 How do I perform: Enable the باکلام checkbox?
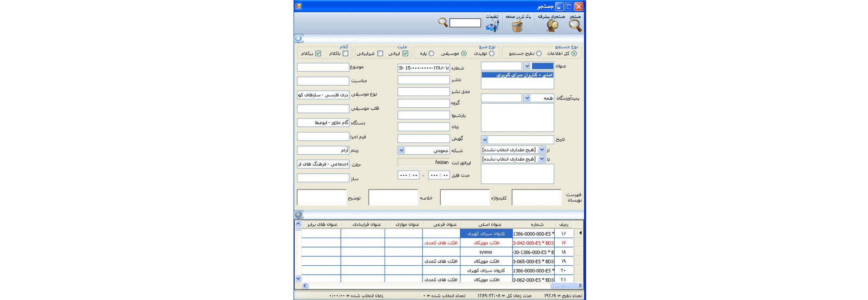(346, 54)
